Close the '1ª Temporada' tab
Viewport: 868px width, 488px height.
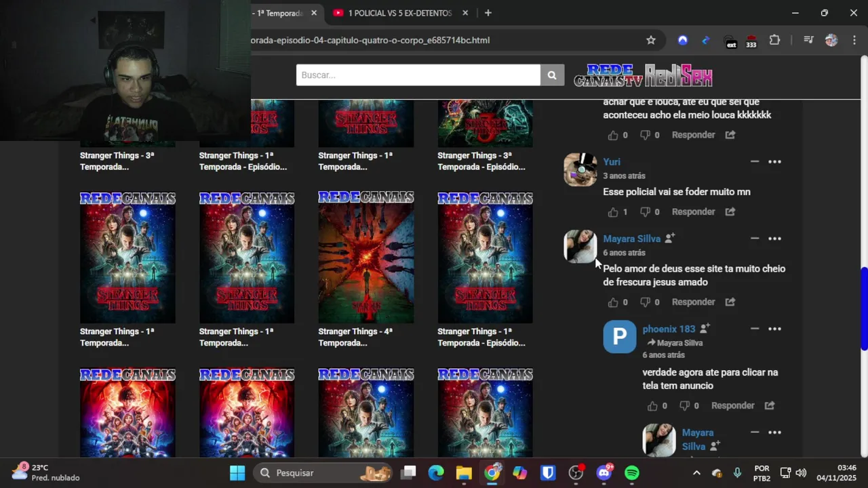pyautogui.click(x=314, y=13)
